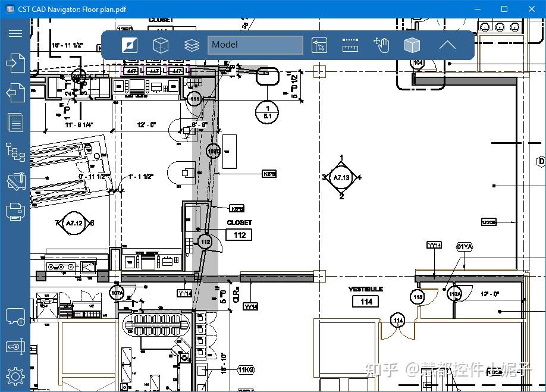Click the Model combo box arrow
The image size is (546, 392).
point(297,45)
